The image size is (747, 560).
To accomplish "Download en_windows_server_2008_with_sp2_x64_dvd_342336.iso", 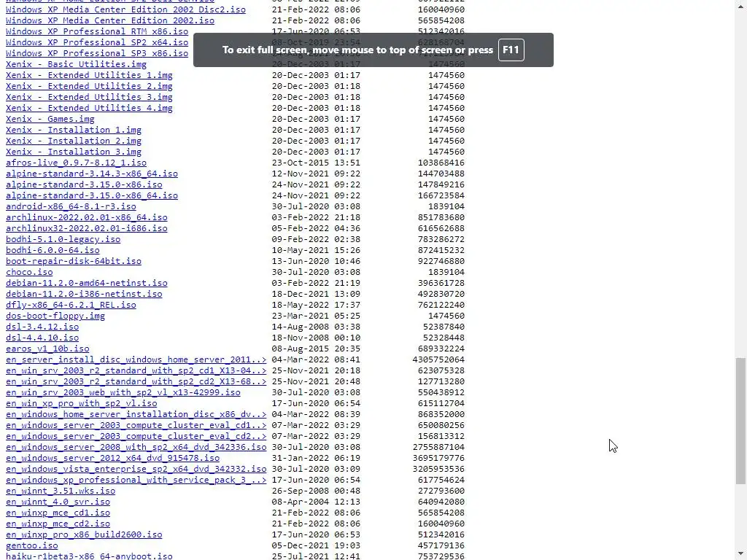I will tap(136, 448).
